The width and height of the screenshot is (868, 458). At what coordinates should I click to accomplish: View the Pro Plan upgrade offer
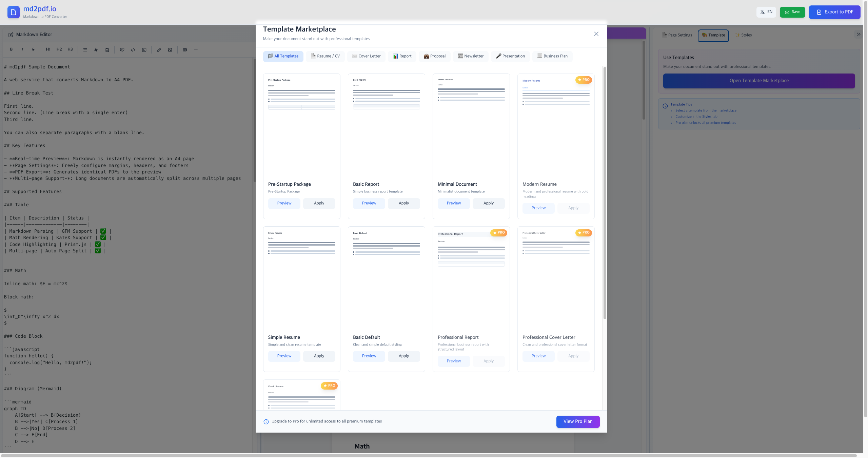577,421
